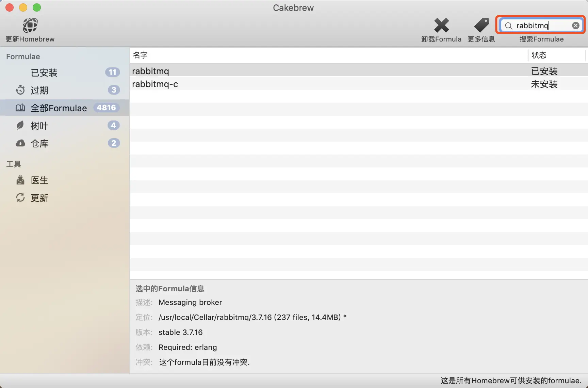Open the 仓库 sidebar section
This screenshot has height=388, width=588.
[x=65, y=143]
